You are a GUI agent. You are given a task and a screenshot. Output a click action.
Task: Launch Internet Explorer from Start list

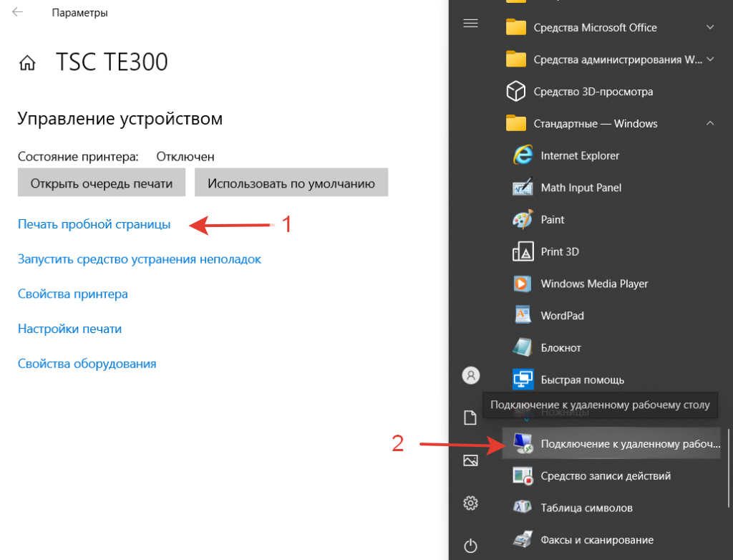(x=611, y=155)
